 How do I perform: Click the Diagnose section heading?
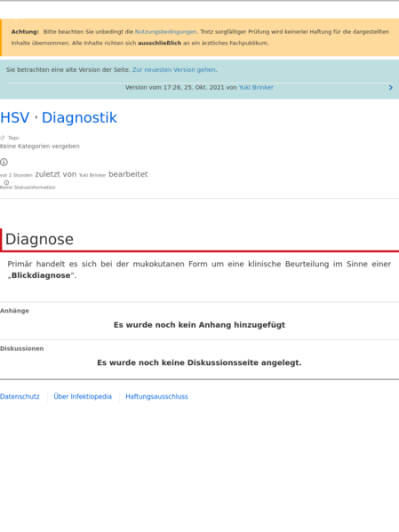tap(39, 239)
